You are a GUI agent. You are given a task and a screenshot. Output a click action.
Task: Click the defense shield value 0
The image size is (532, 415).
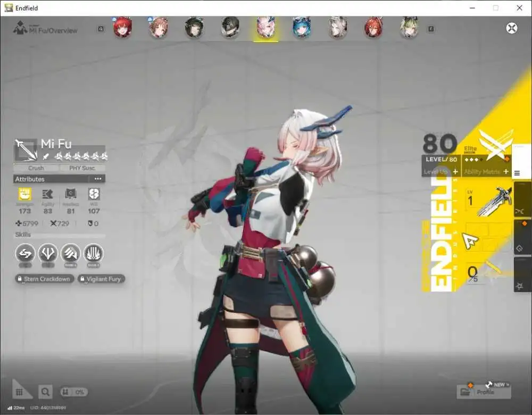[93, 223]
